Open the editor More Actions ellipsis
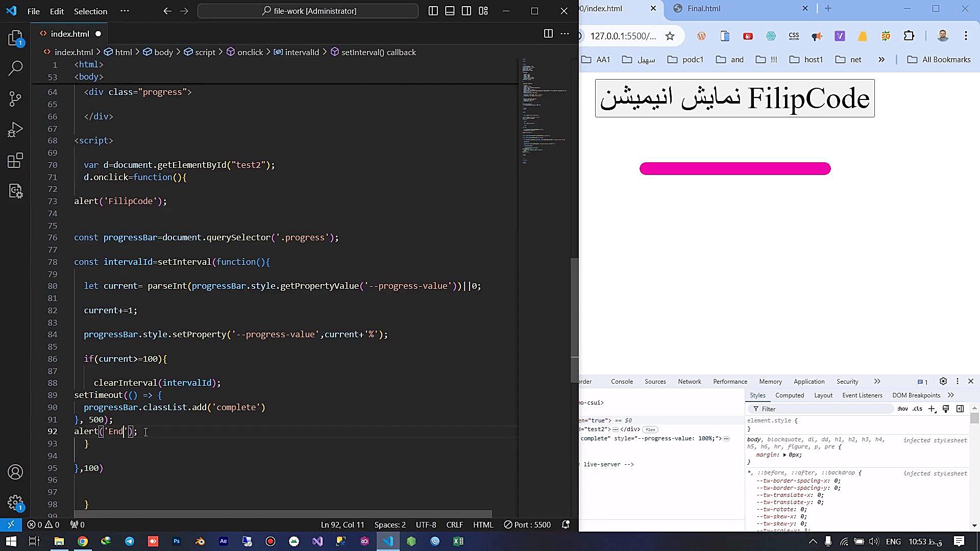Screen dimensions: 980x551 tap(565, 34)
